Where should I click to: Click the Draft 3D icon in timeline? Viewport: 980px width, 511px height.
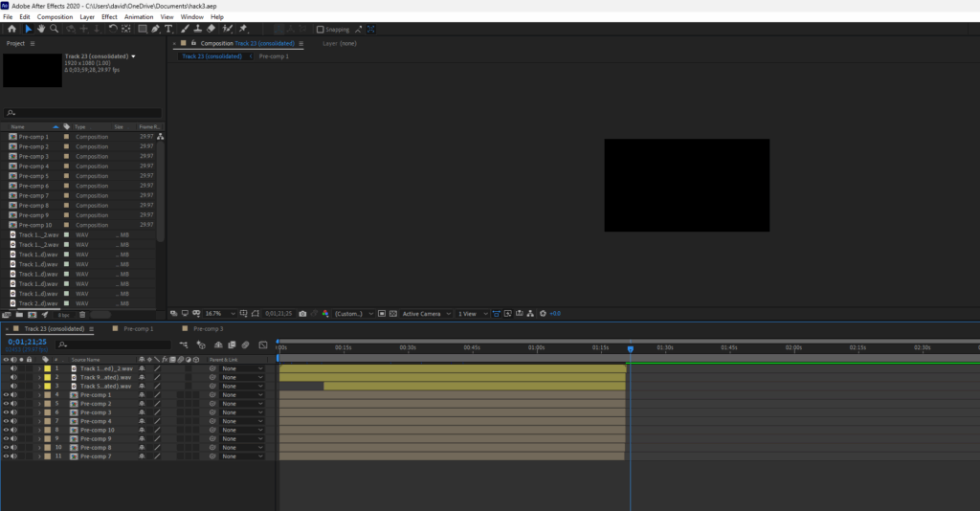pos(201,344)
